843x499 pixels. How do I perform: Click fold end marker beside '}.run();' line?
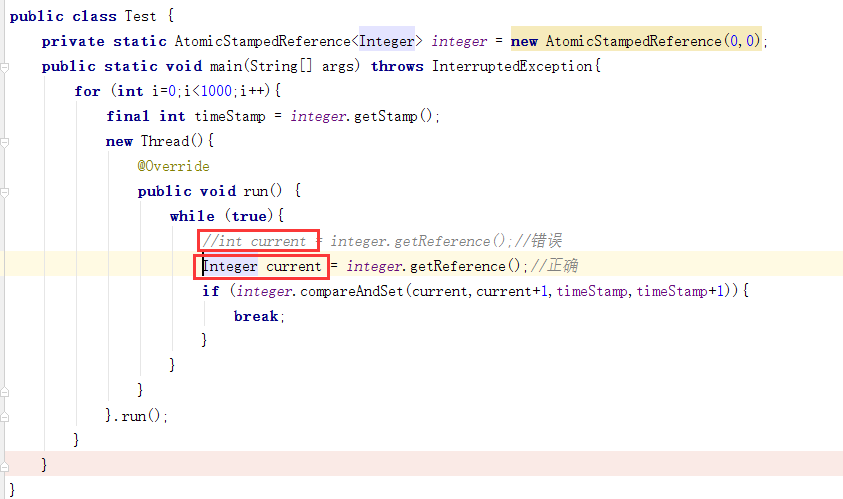tap(4, 417)
